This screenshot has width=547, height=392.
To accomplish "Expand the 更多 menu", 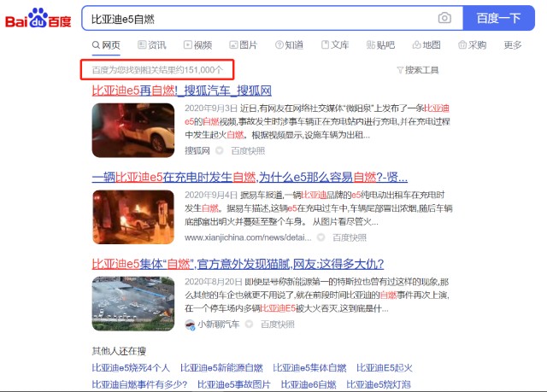I will pos(513,45).
